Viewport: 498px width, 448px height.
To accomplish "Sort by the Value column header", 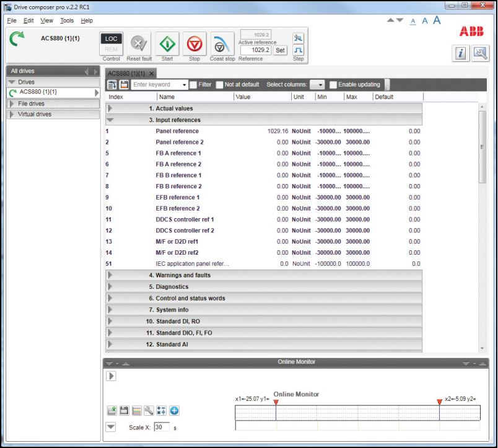I will point(263,97).
